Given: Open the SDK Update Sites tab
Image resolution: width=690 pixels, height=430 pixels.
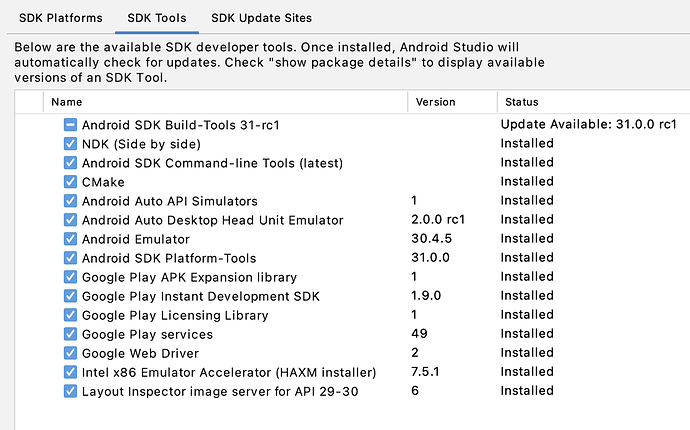Looking at the screenshot, I should [x=261, y=18].
